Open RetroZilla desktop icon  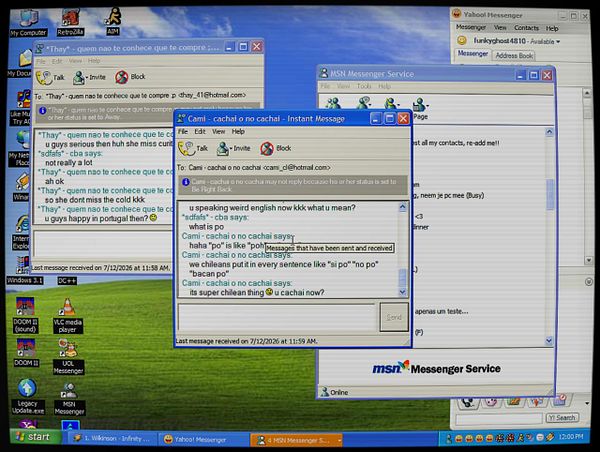click(x=70, y=23)
